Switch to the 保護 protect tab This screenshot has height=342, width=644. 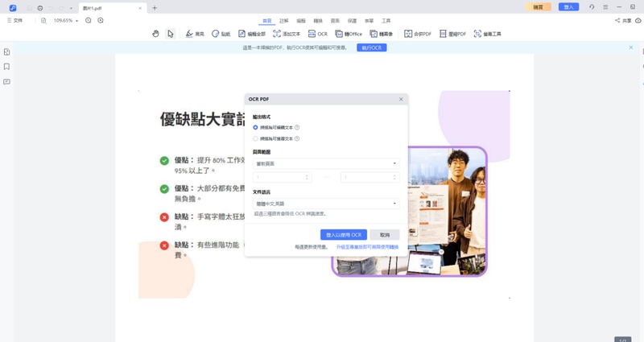pos(352,21)
